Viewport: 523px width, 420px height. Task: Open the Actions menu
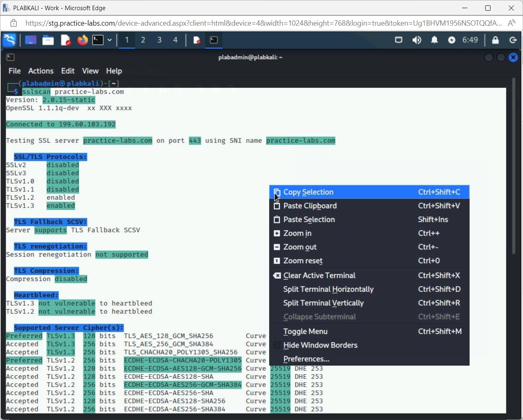pos(41,71)
